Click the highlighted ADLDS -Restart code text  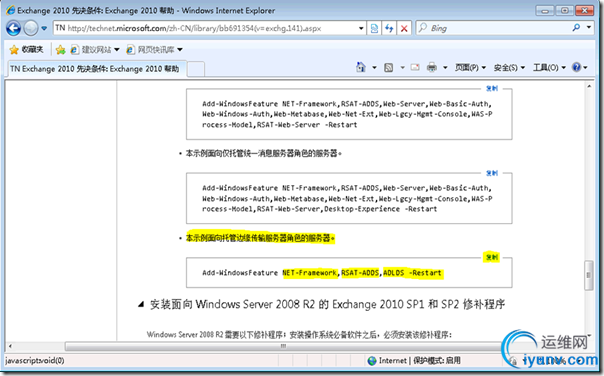pos(413,273)
